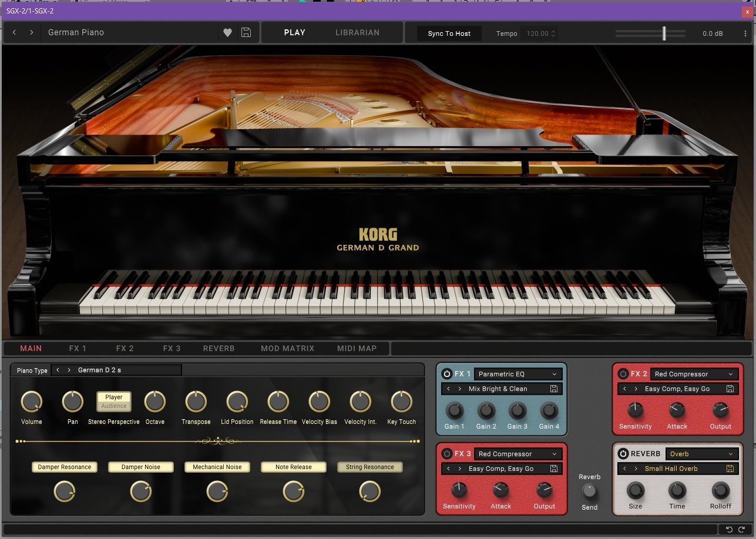Click the Tempo value field showing 120.00
Viewport: 756px width, 539px height.
pos(537,33)
